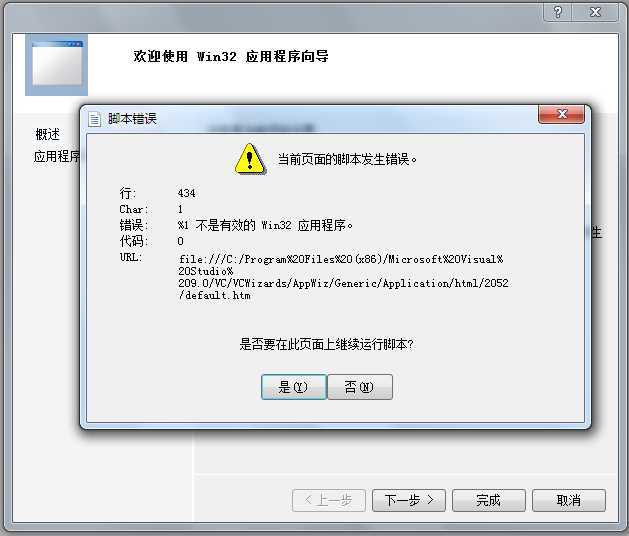Image resolution: width=629 pixels, height=536 pixels.
Task: Select the 应用程序 settings sidebar item
Action: tap(57, 156)
